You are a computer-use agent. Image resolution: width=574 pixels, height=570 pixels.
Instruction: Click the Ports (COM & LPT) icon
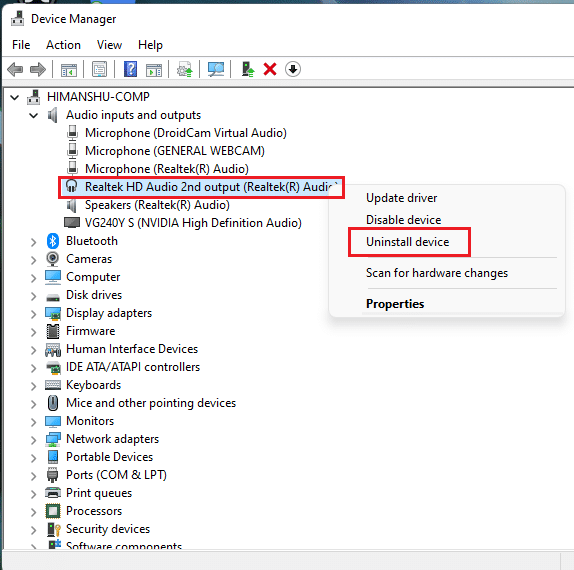(52, 475)
